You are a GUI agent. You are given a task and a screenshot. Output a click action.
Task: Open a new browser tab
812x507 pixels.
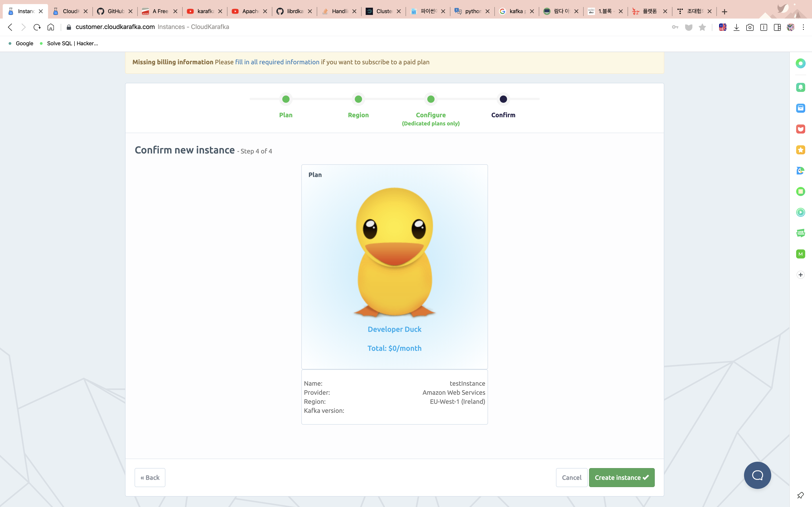724,12
